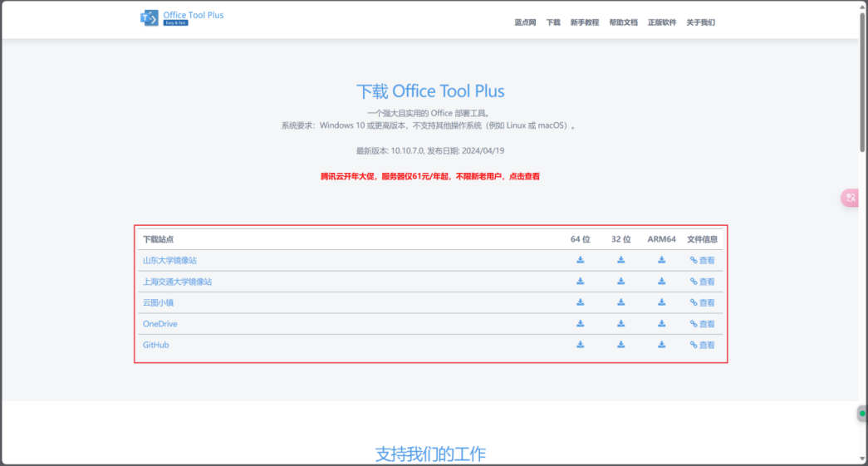Image resolution: width=868 pixels, height=466 pixels.
Task: Download ARM64 from GitHub row
Action: click(661, 345)
